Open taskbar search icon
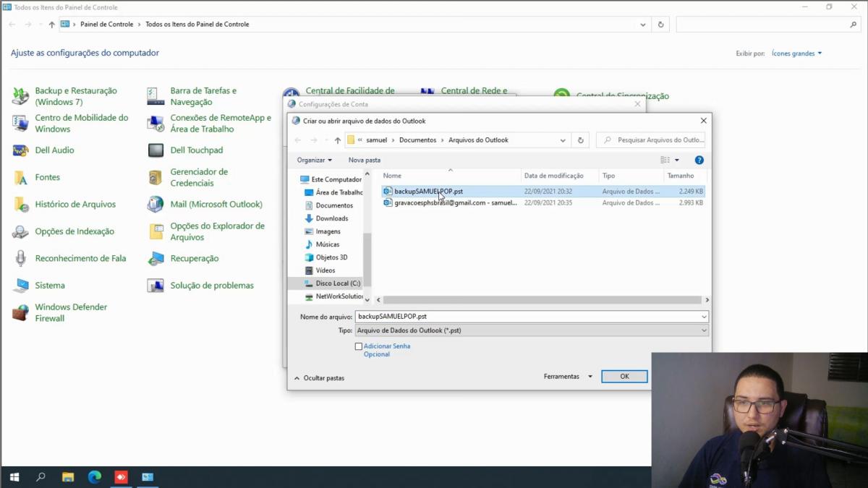Image resolution: width=868 pixels, height=488 pixels. 41,477
